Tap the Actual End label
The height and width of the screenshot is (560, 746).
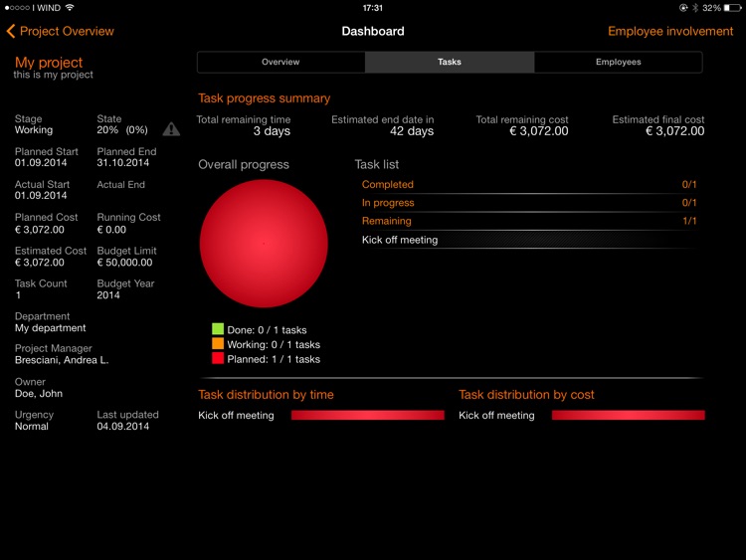click(x=120, y=185)
